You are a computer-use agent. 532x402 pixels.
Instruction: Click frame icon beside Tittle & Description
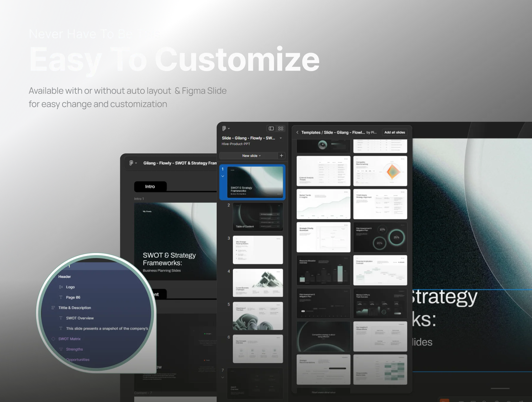tap(53, 308)
